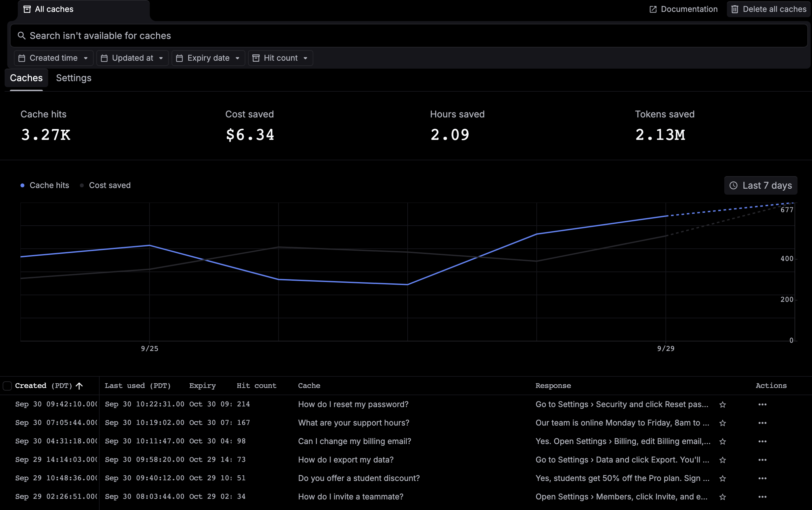The width and height of the screenshot is (812, 510).
Task: Switch to the Caches tab
Action: pos(26,78)
